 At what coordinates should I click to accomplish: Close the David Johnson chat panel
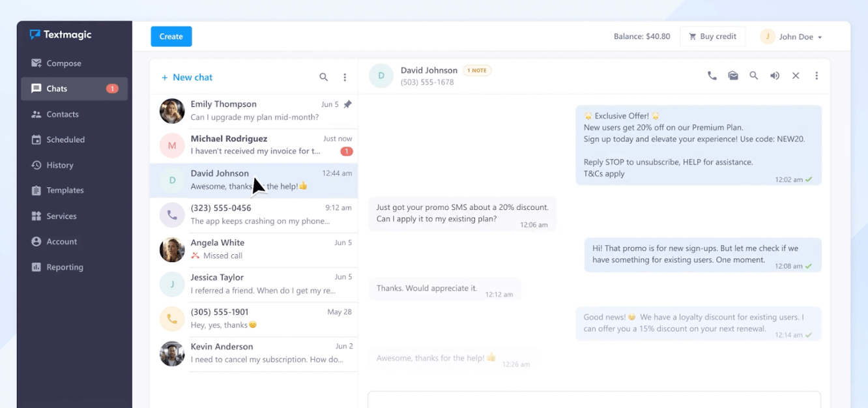796,76
